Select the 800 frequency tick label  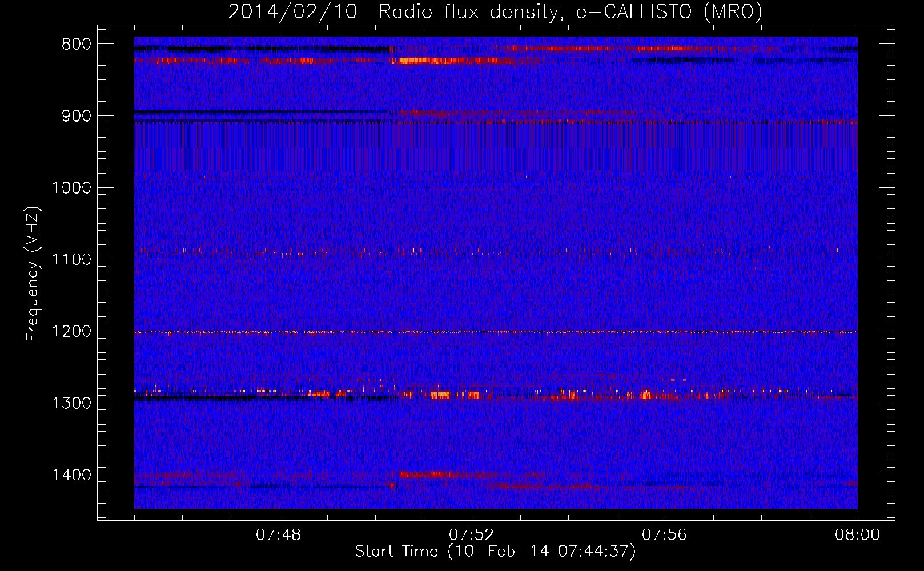[x=77, y=45]
